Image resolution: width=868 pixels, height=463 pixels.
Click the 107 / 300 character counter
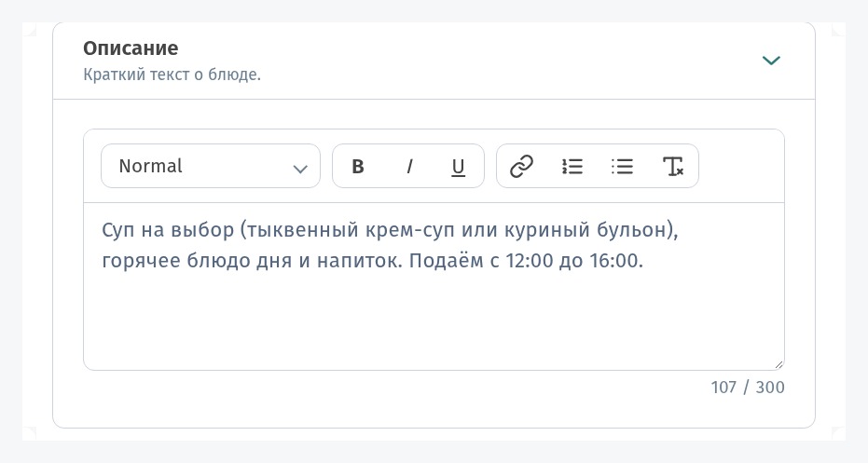click(x=748, y=388)
